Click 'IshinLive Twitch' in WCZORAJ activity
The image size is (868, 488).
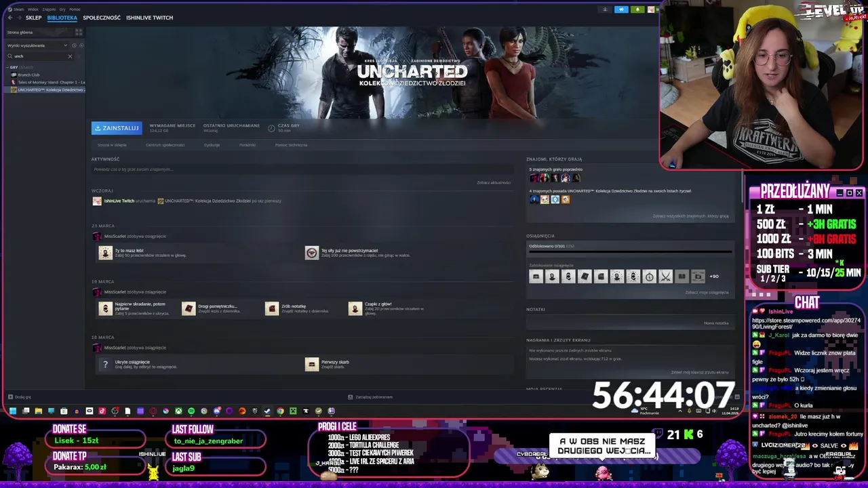[x=119, y=201]
